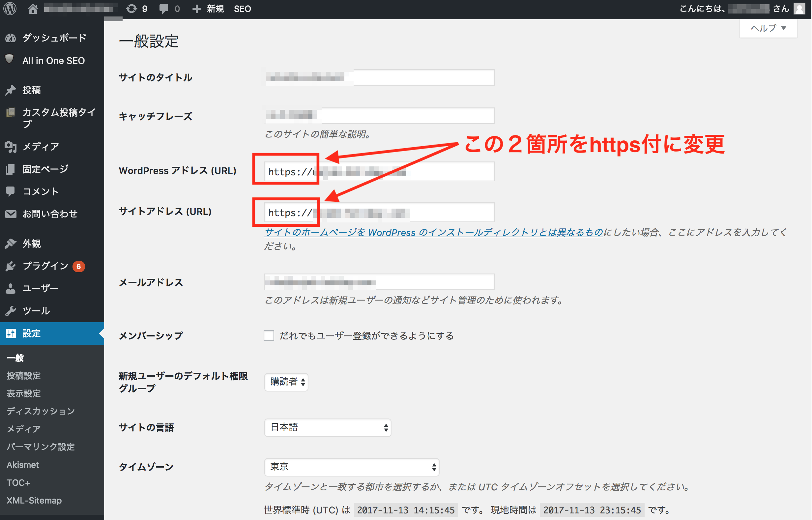Click the WordPress logo in admin bar
Screen dimensions: 812x520
(x=10, y=9)
